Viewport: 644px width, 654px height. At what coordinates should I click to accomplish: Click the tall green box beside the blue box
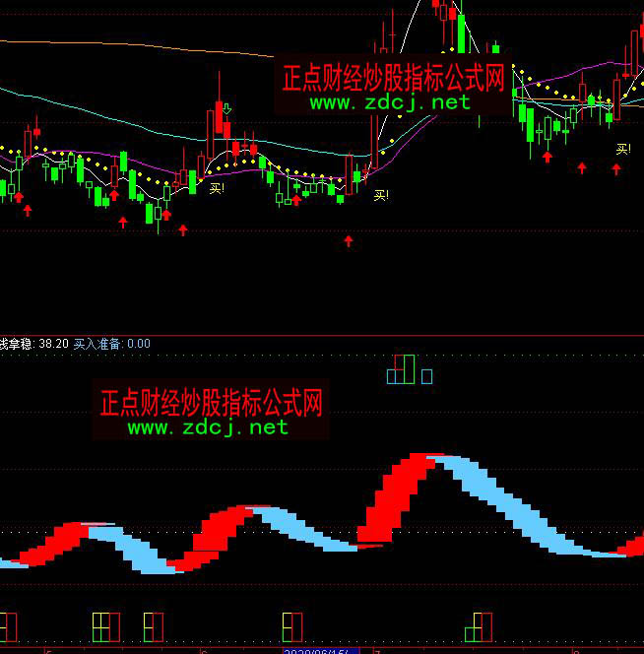pos(409,369)
